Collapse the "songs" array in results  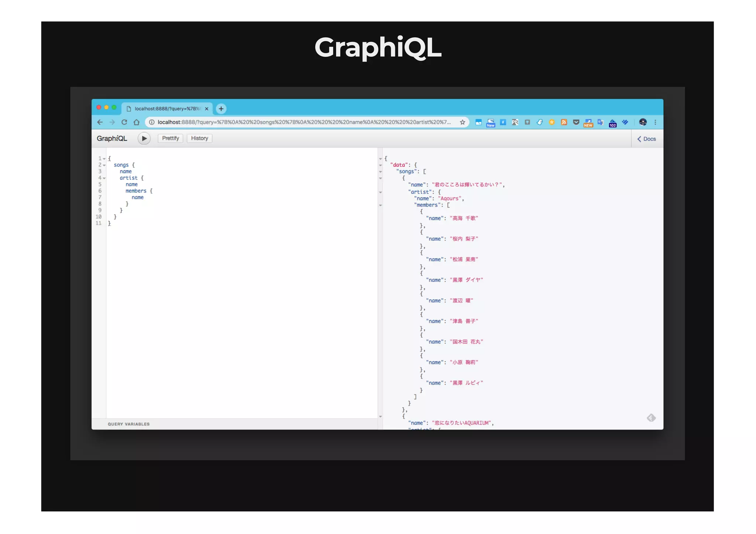(380, 172)
